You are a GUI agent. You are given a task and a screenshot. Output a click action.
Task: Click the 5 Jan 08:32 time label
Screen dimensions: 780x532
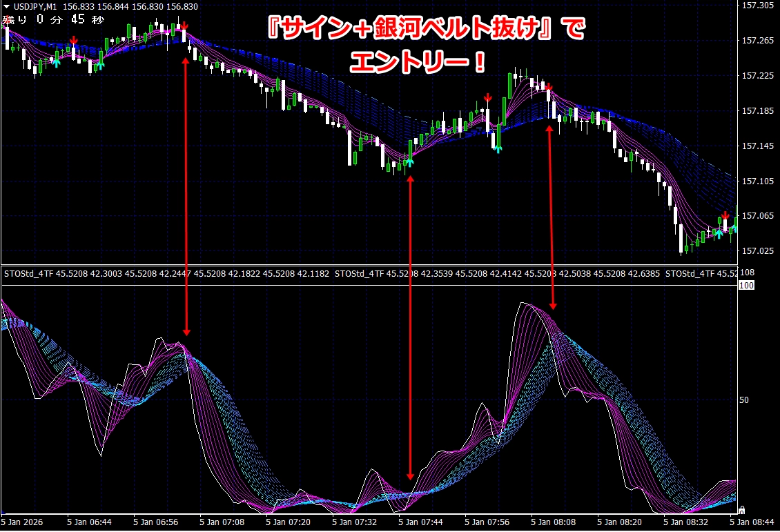tap(687, 523)
